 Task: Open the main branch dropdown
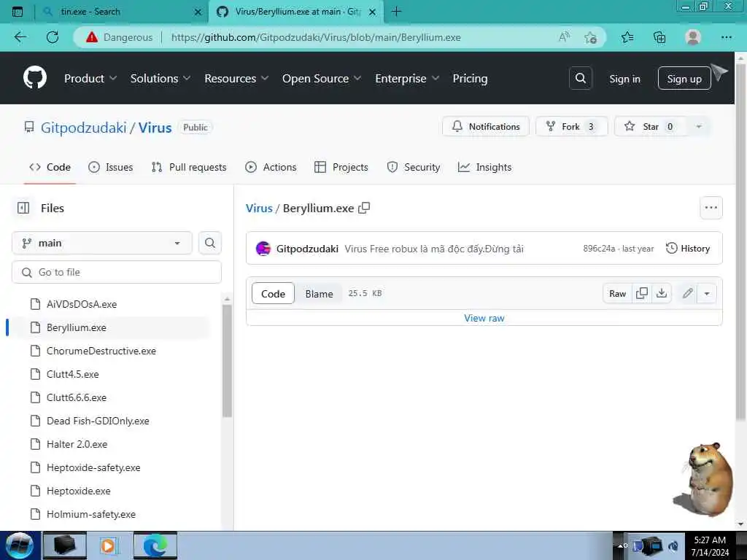point(102,243)
